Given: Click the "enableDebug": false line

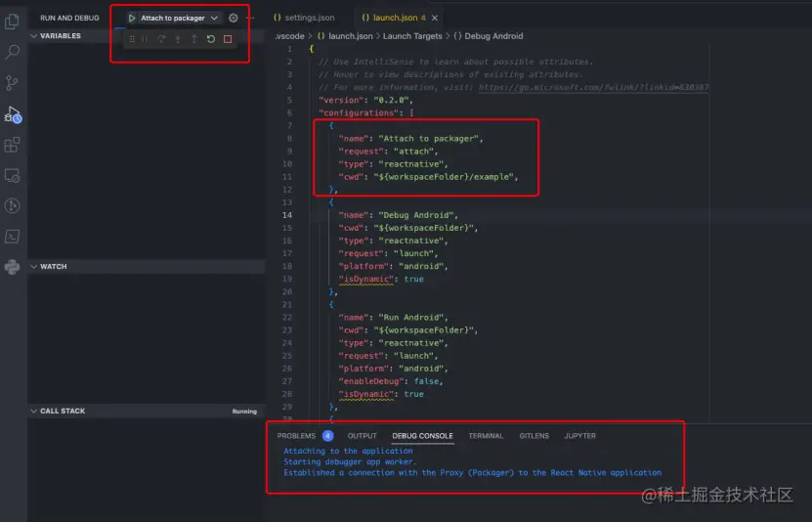Looking at the screenshot, I should tap(391, 381).
